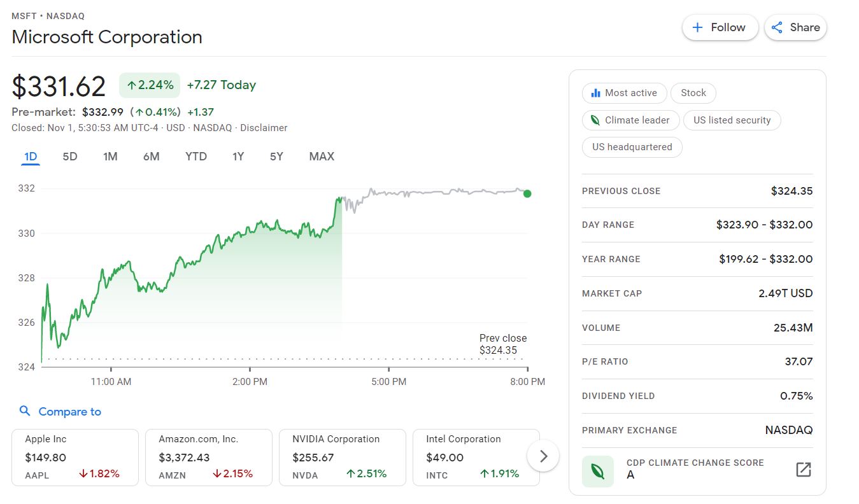The height and width of the screenshot is (504, 859).
Task: Switch to the 6M chart range
Action: pos(151,157)
